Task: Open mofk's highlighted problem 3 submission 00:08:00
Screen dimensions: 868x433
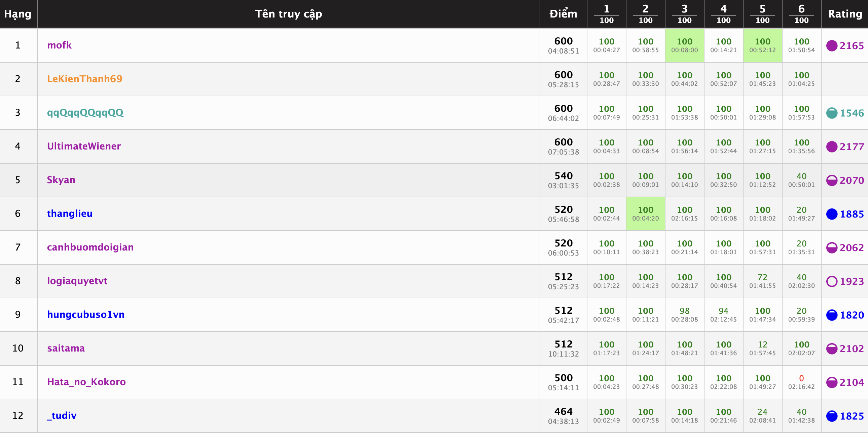Action: (685, 45)
